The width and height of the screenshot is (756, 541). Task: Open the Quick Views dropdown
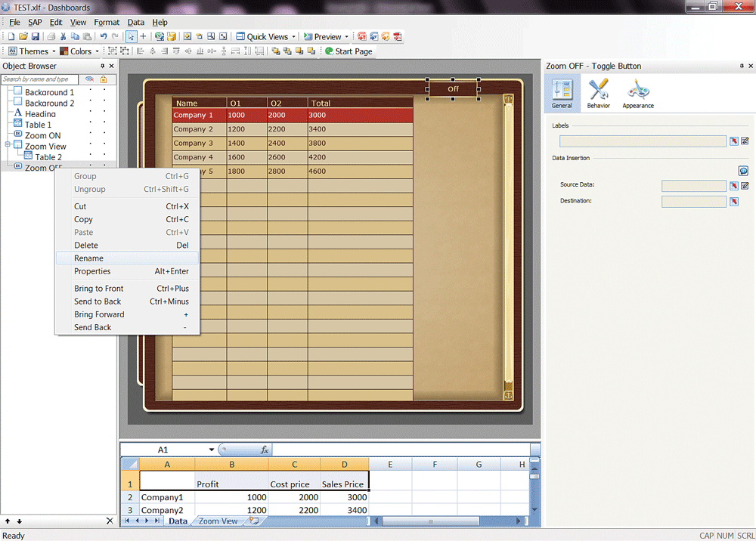tap(266, 36)
